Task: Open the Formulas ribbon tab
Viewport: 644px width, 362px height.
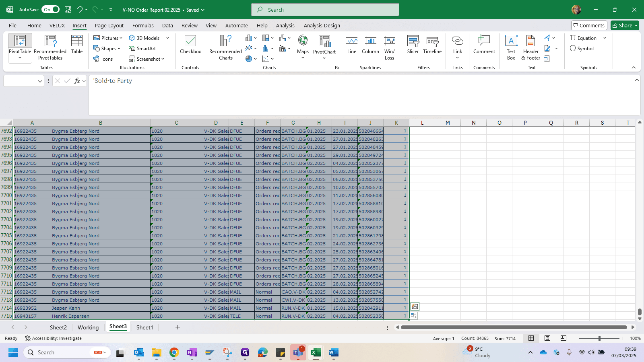Action: [x=143, y=25]
